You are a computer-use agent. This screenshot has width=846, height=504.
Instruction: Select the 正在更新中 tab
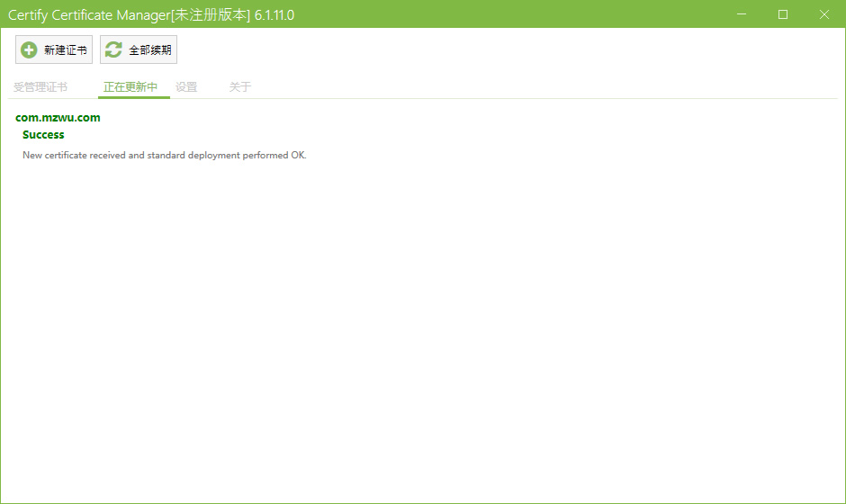(x=130, y=87)
